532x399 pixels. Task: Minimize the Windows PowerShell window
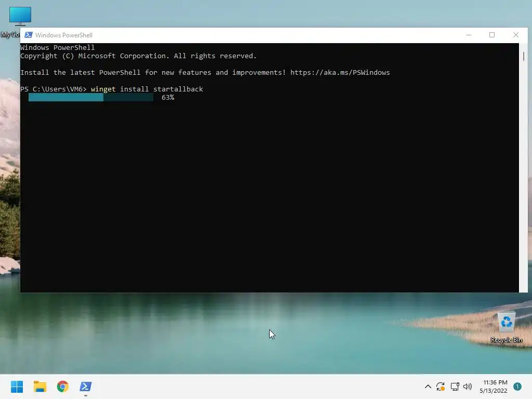tap(469, 35)
